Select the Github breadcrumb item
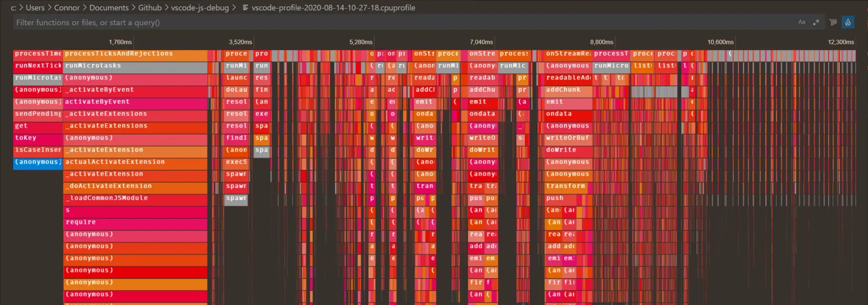This screenshot has width=868, height=305. pos(149,8)
